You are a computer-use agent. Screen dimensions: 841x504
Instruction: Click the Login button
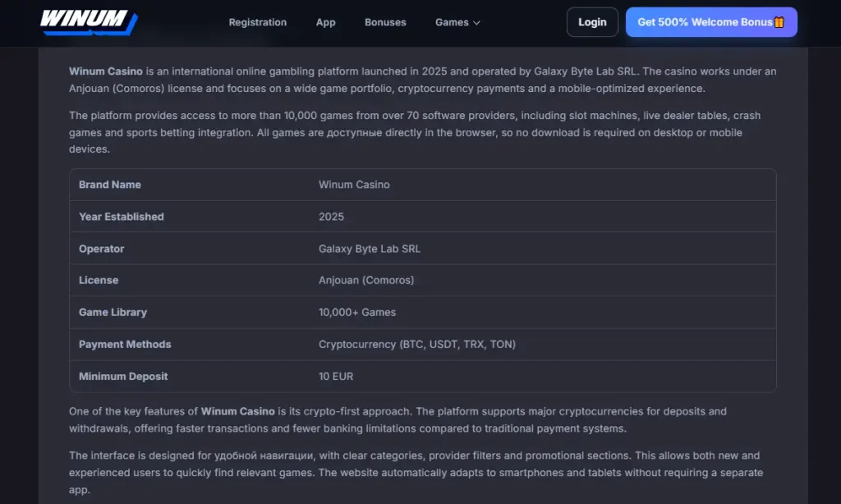[x=592, y=22]
